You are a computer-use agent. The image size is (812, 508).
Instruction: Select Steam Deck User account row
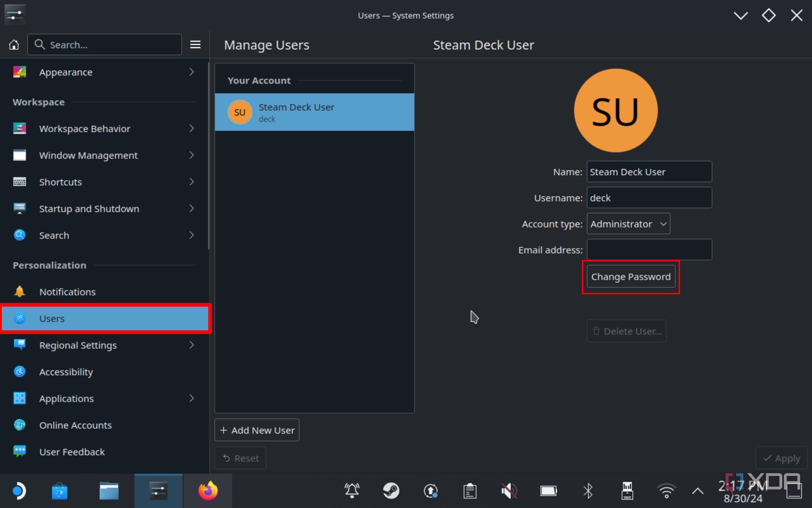[x=314, y=112]
